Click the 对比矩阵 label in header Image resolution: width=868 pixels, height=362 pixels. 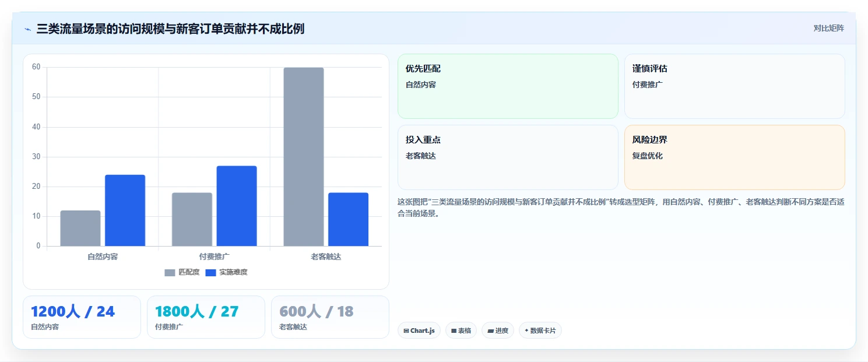(828, 28)
